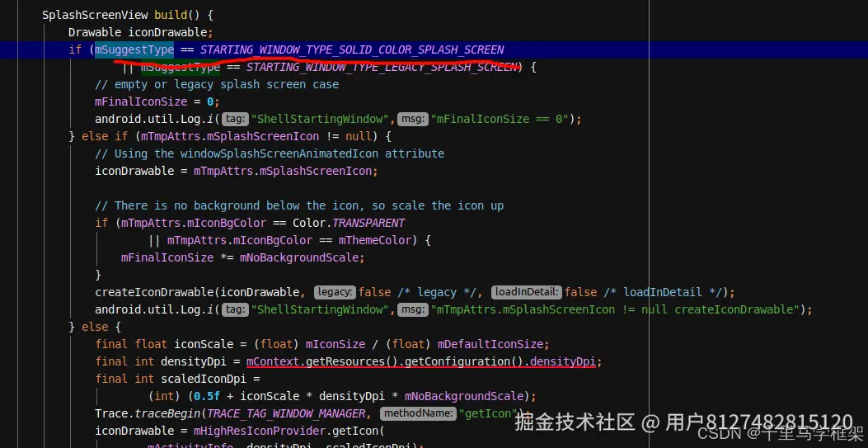Image resolution: width=868 pixels, height=448 pixels.
Task: Click the 'final int scaledIconDpi =' declaration
Action: 177,379
